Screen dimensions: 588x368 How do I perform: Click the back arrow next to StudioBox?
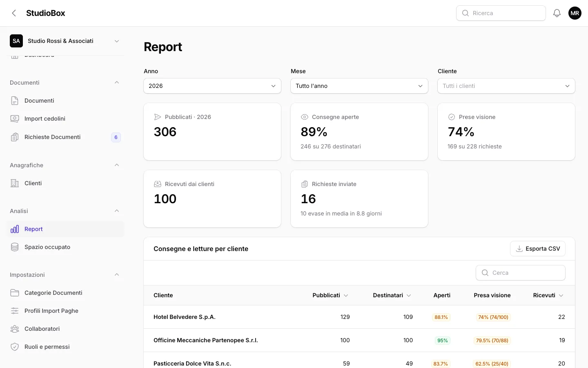[x=14, y=13]
